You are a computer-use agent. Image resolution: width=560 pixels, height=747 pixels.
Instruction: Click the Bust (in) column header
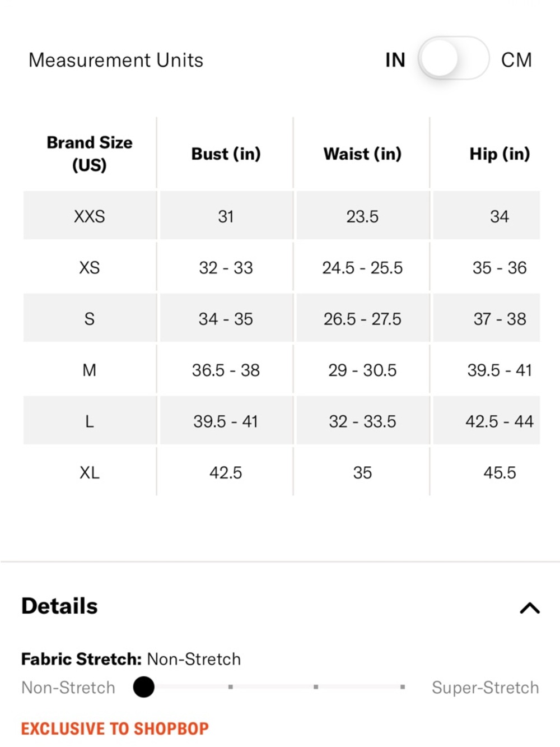coord(226,154)
